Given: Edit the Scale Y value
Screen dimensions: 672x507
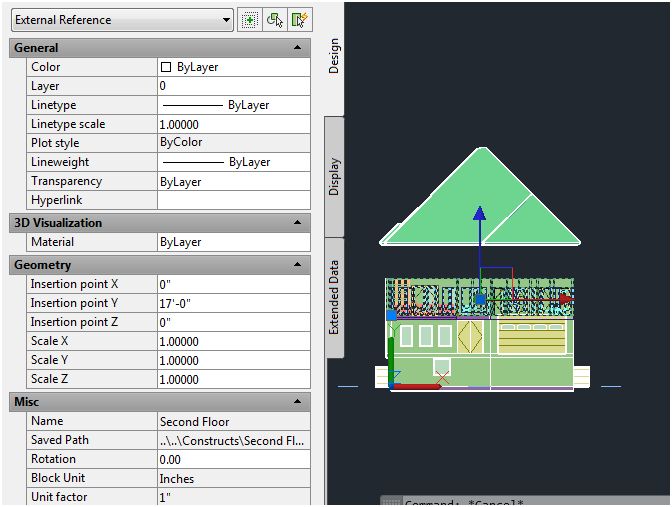Looking at the screenshot, I should click(x=234, y=360).
